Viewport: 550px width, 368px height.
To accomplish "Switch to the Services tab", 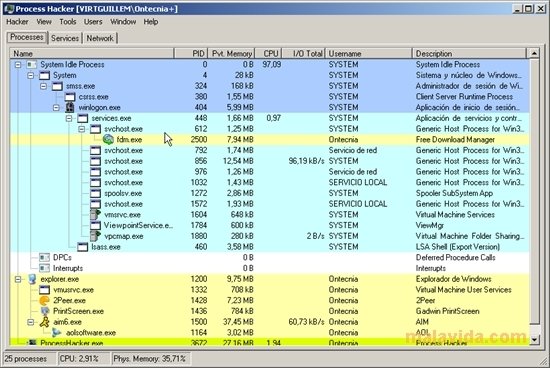I will tap(65, 38).
